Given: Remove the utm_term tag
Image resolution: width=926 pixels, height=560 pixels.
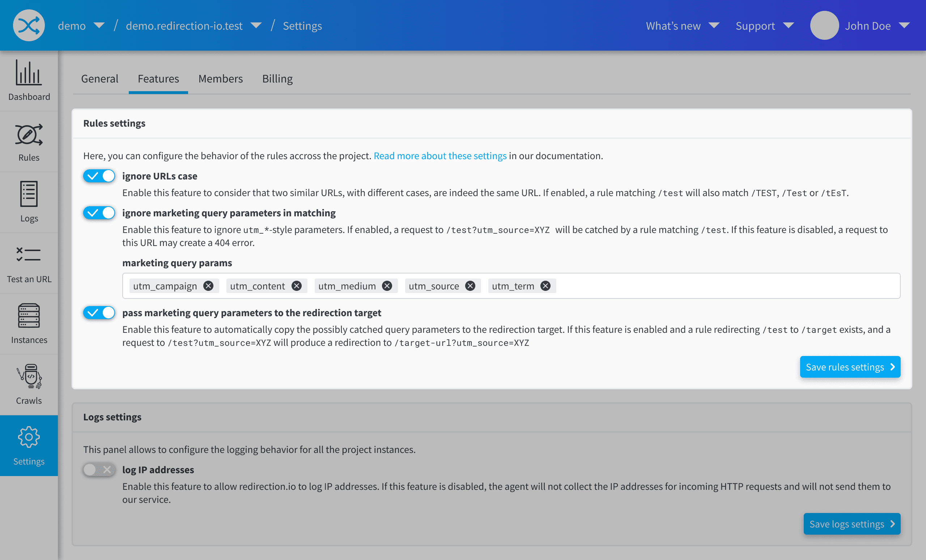Looking at the screenshot, I should coord(545,286).
